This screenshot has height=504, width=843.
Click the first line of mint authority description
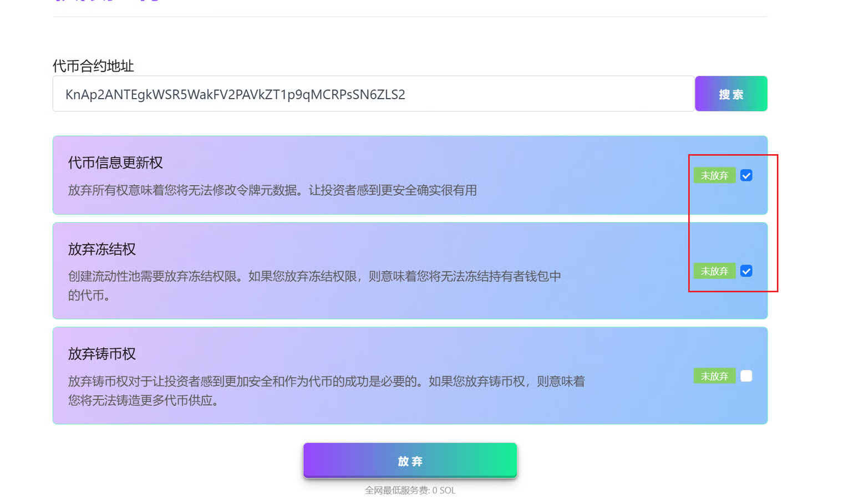tap(326, 381)
